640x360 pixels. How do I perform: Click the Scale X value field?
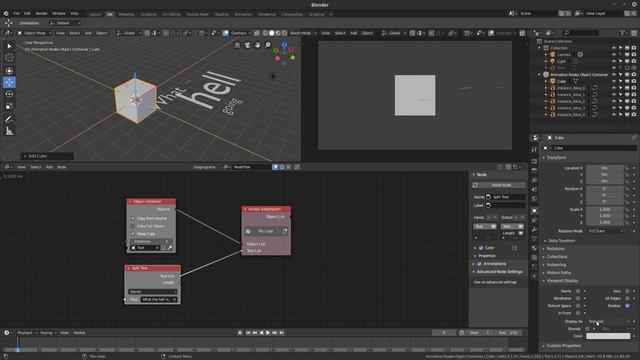click(x=605, y=209)
